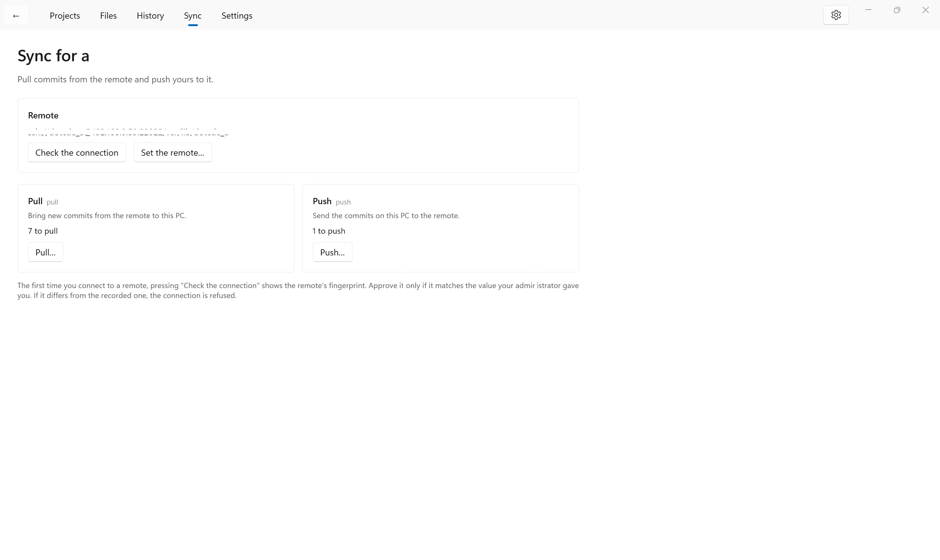Open the gear settings icon
This screenshot has width=940, height=560.
click(x=836, y=15)
